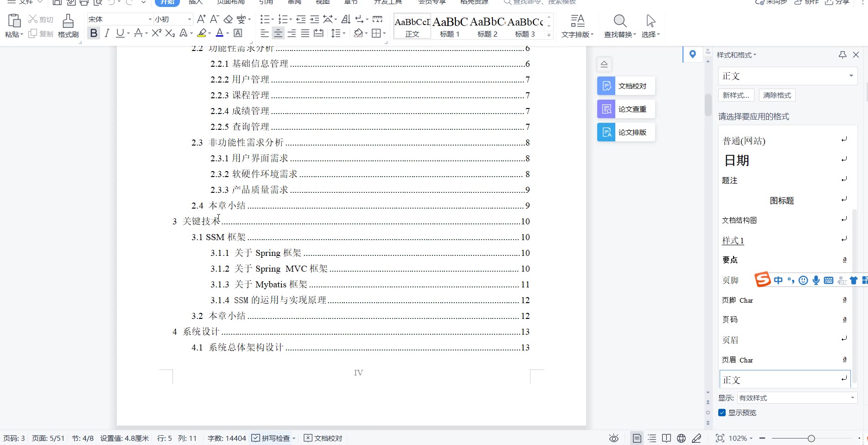Select the 图标题 style in list
The height and width of the screenshot is (445, 868).
click(x=785, y=200)
